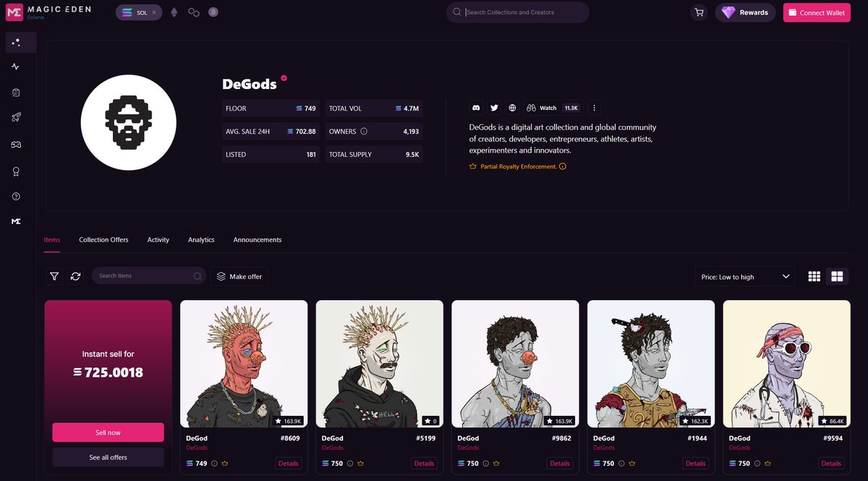Open the DeGods website globe link
The image size is (868, 481).
tap(512, 108)
